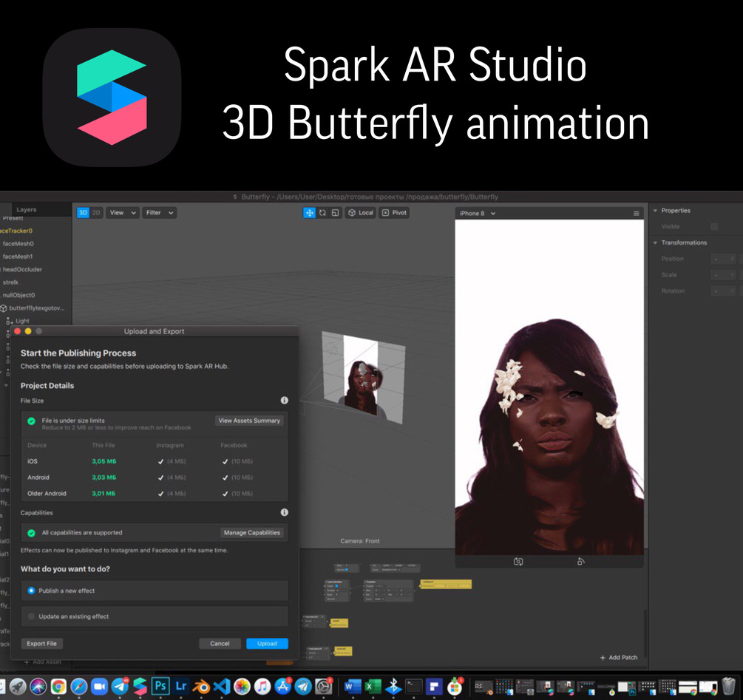Click the Scale value field

tap(723, 275)
